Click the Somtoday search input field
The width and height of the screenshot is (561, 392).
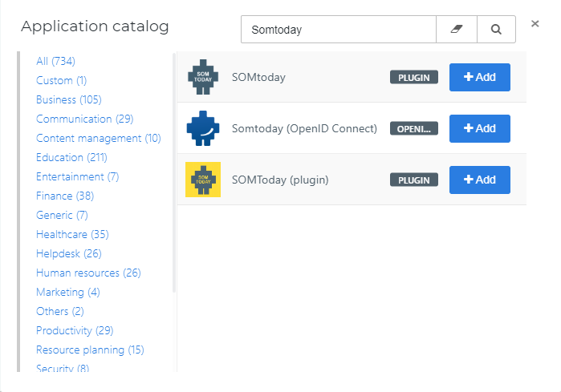(x=339, y=30)
